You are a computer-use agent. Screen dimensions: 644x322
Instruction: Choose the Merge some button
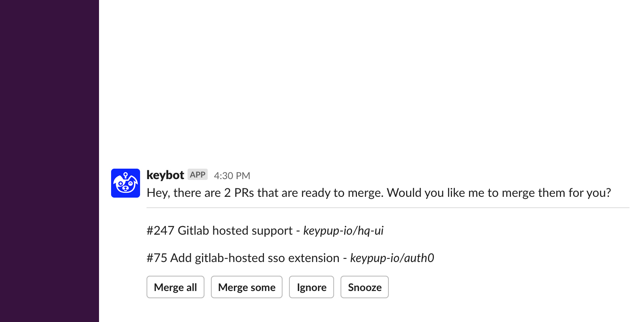click(x=247, y=287)
